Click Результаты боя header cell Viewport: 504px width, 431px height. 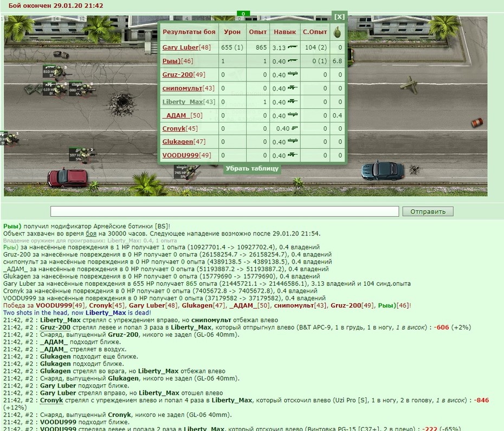pos(189,31)
